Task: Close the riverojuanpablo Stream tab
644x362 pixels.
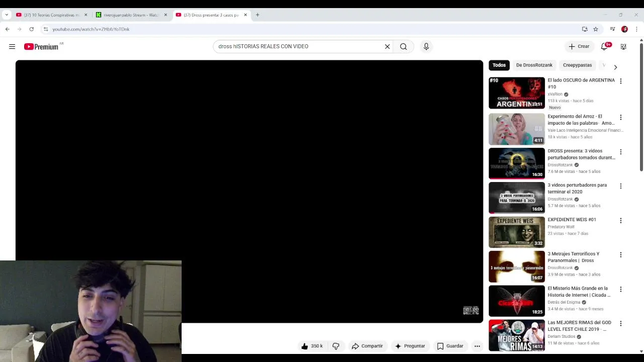Action: [x=166, y=15]
